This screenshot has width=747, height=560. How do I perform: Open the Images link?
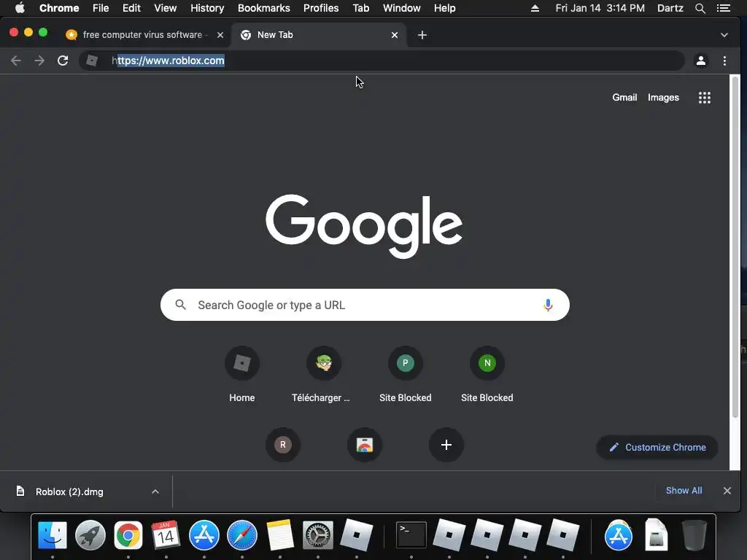coord(663,98)
